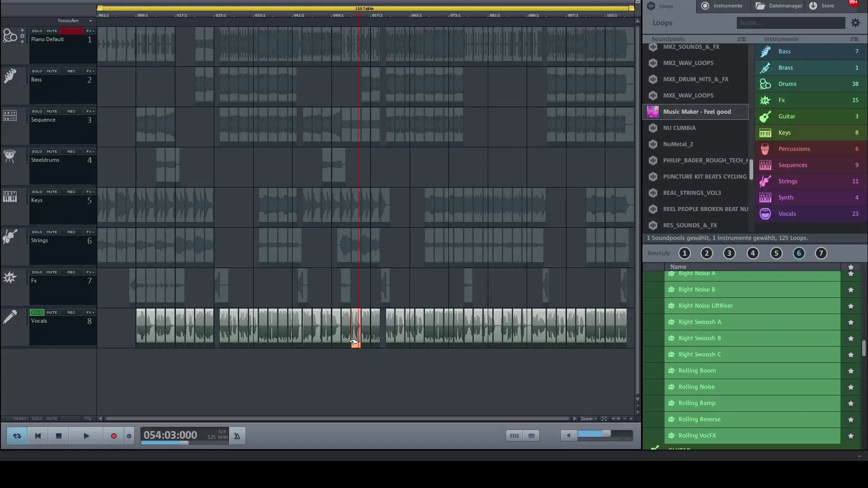Select the Right Noise LiftRiser loop
The image size is (868, 488).
coord(752,306)
